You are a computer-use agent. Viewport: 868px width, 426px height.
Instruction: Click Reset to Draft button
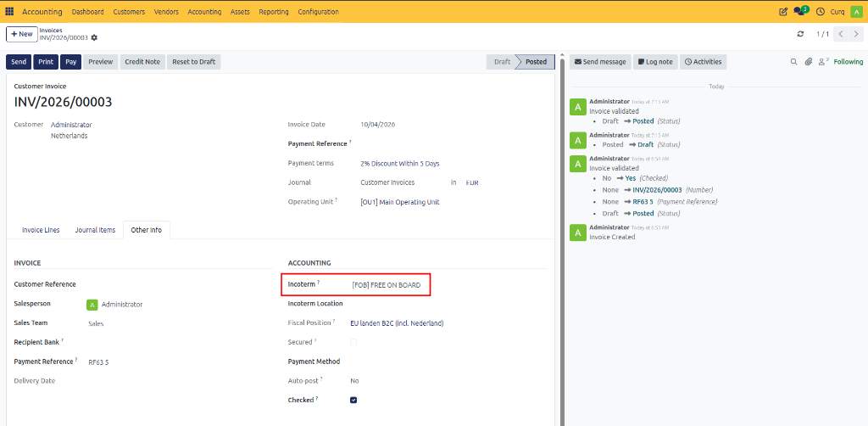pos(194,62)
